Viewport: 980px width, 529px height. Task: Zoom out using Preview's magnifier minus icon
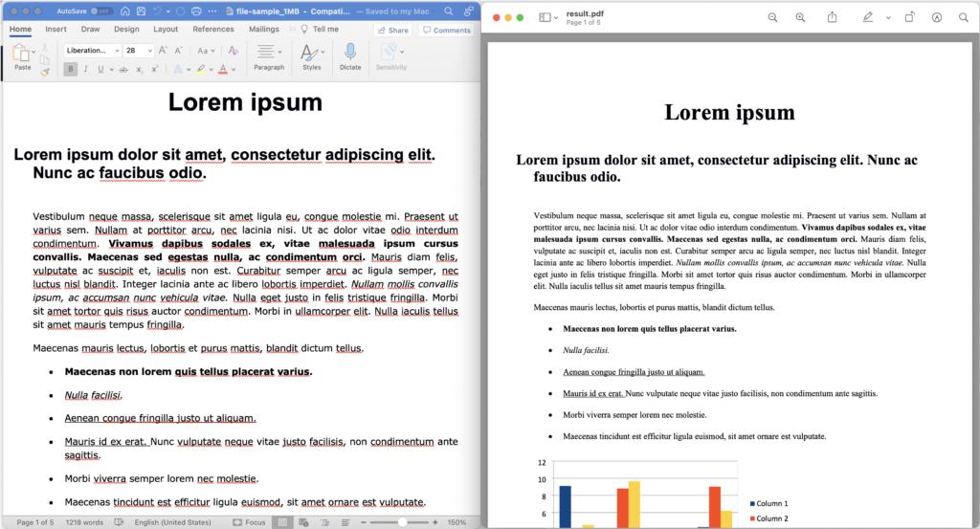(772, 17)
